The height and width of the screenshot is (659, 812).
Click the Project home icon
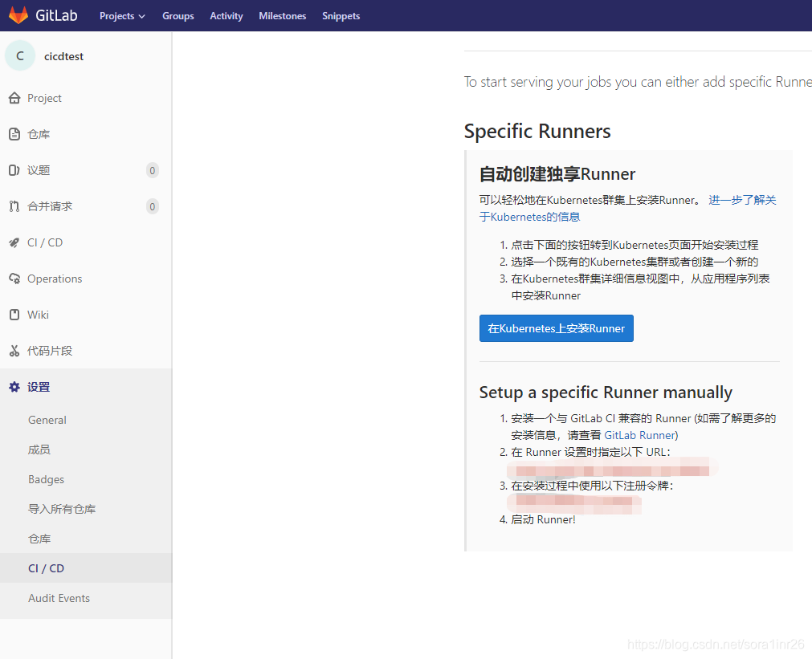[x=14, y=98]
